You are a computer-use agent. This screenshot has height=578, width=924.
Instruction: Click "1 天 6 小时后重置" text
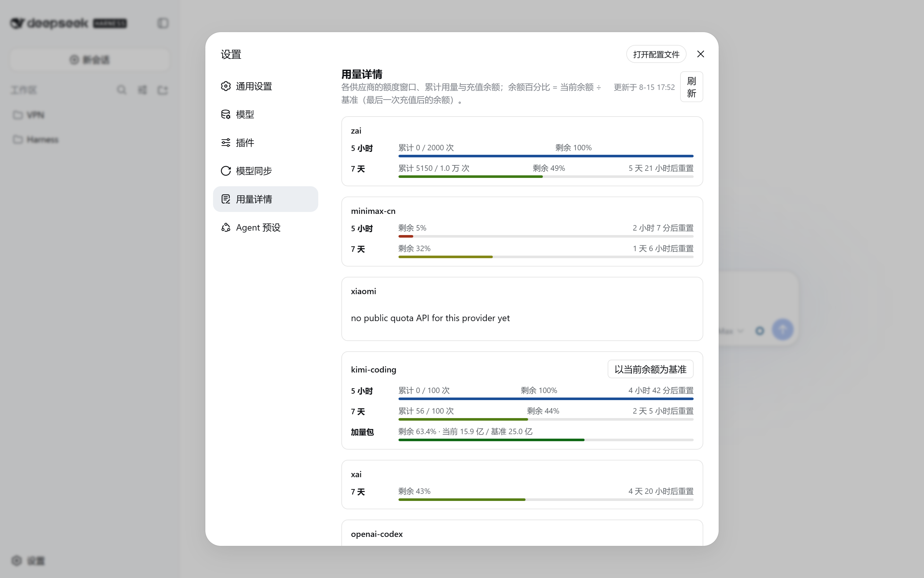point(663,249)
